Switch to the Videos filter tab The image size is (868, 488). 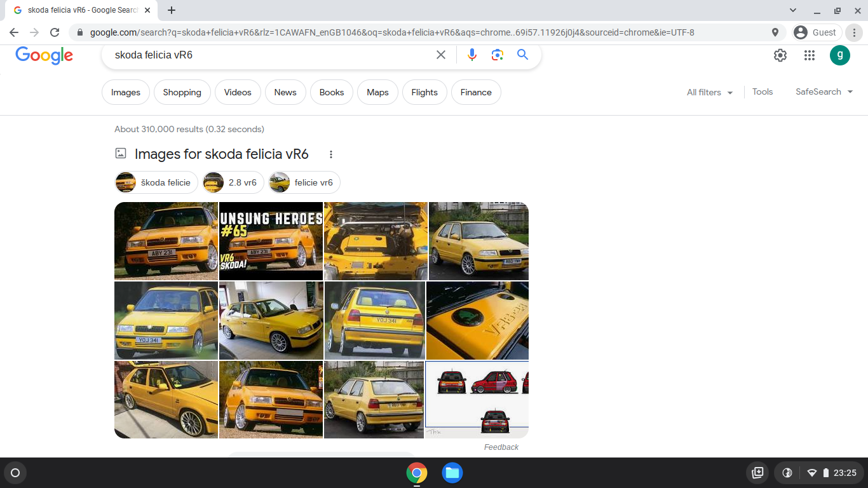tap(238, 92)
